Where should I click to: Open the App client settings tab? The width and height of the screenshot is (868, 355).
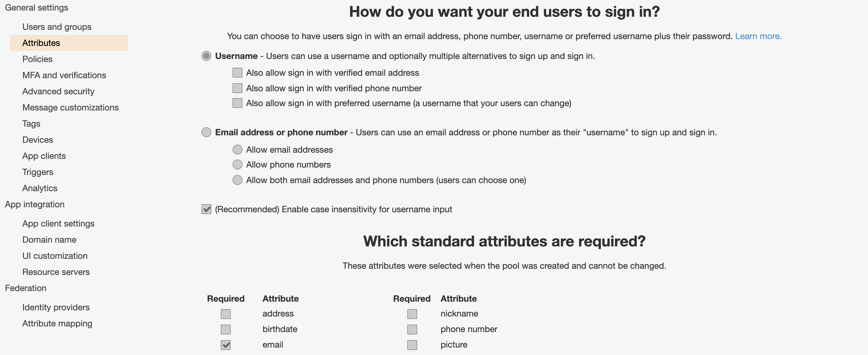click(x=58, y=223)
